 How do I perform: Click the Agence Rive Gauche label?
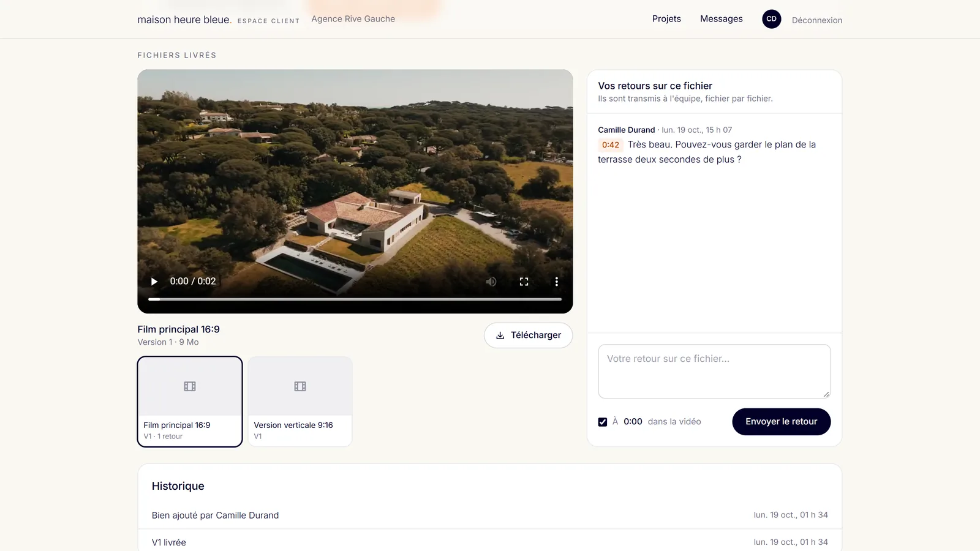[353, 19]
